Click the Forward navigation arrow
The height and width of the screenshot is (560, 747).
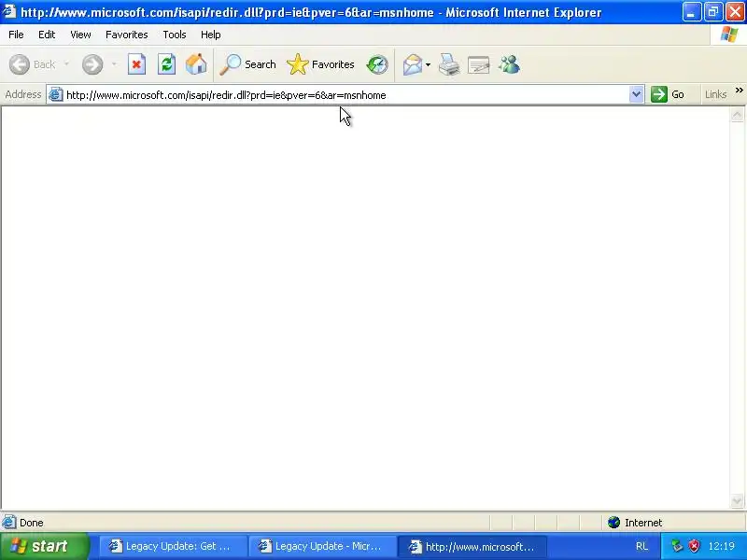pos(92,64)
